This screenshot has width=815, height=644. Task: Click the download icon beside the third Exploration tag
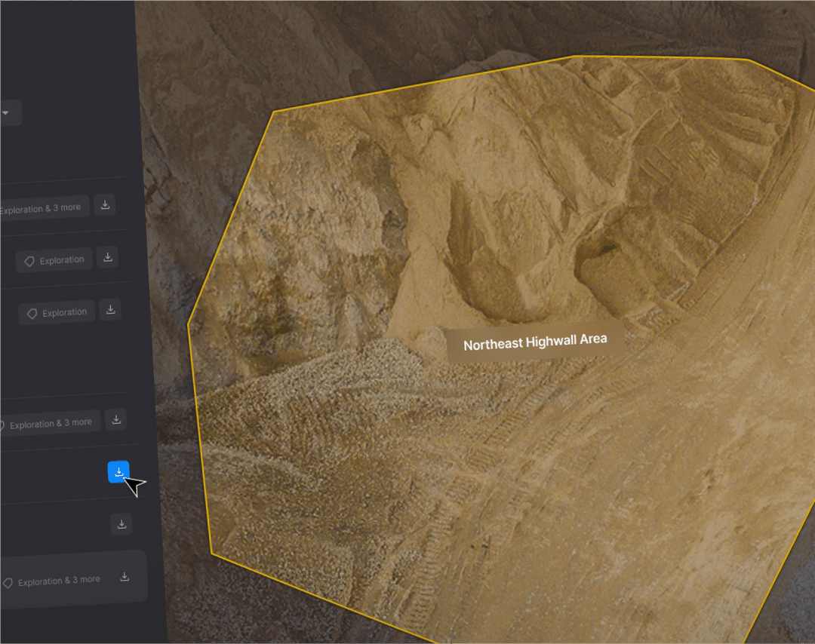pyautogui.click(x=110, y=309)
